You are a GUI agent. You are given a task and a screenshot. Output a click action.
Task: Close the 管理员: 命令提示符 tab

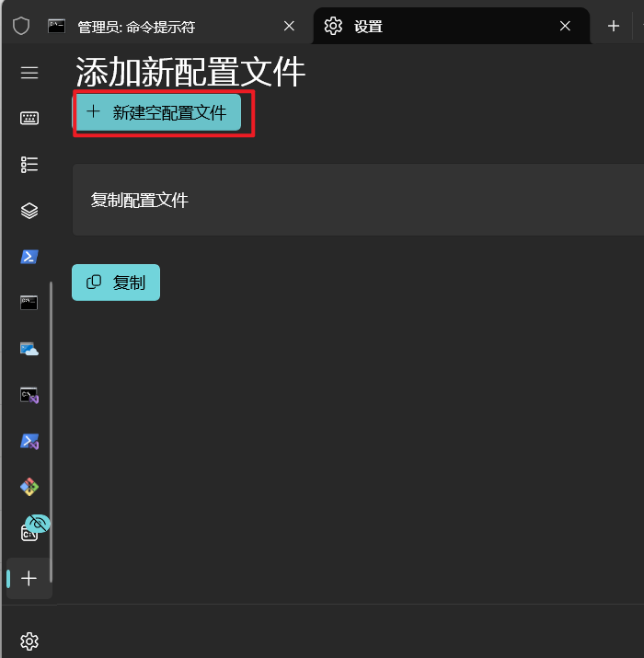coord(289,27)
